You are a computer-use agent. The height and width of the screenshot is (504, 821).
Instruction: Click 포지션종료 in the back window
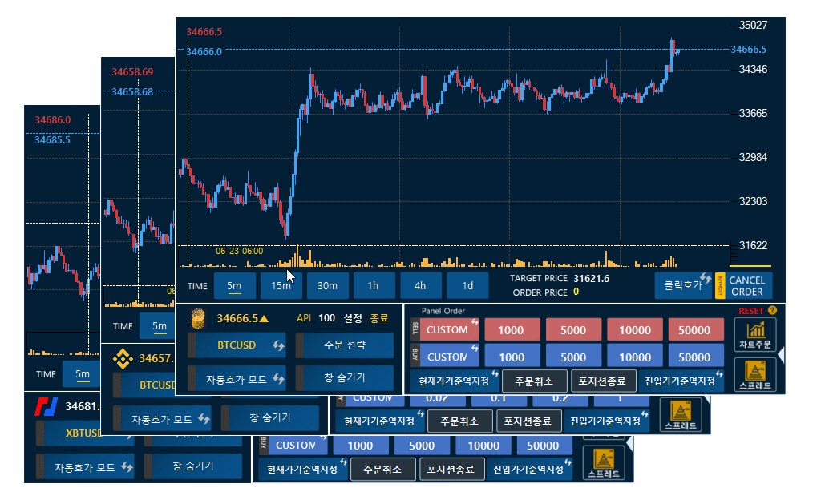[451, 469]
